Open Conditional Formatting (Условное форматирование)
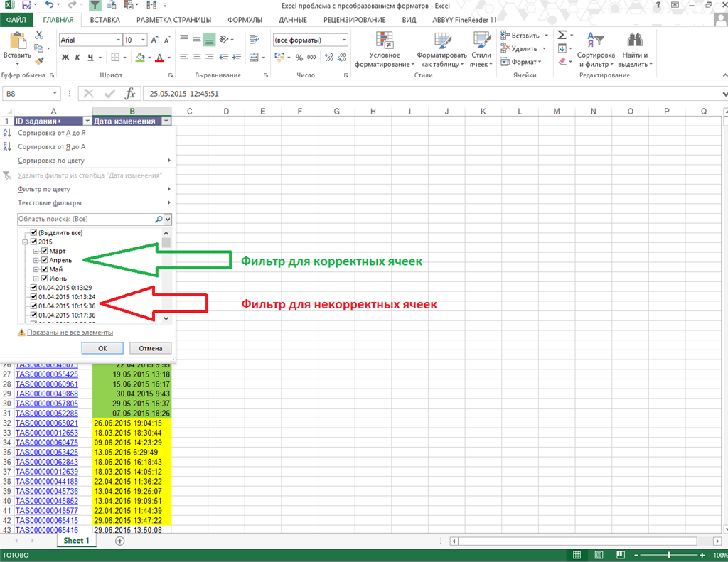The height and width of the screenshot is (562, 728). 385,50
